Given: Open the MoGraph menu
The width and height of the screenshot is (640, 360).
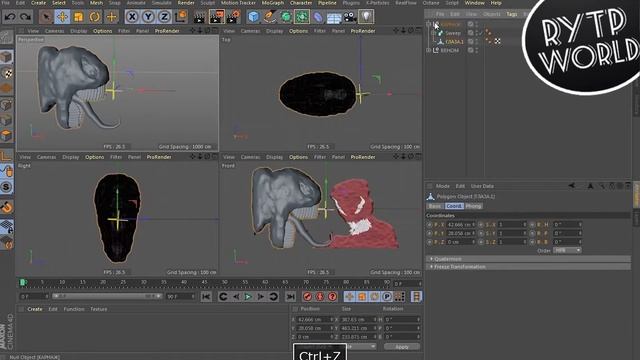Looking at the screenshot, I should tap(273, 3).
